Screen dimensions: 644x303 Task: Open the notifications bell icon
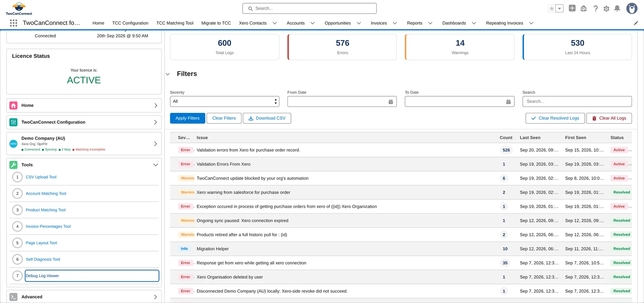click(x=617, y=8)
